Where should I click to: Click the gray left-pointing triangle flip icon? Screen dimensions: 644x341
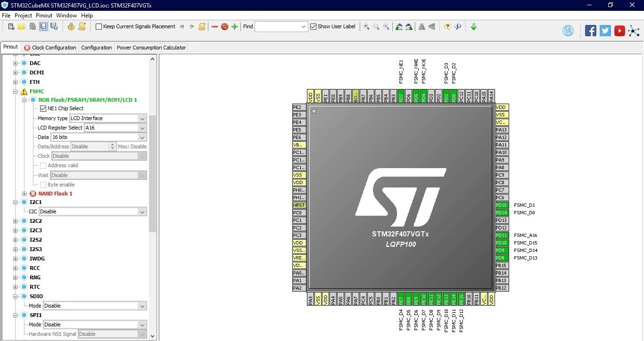coord(431,27)
